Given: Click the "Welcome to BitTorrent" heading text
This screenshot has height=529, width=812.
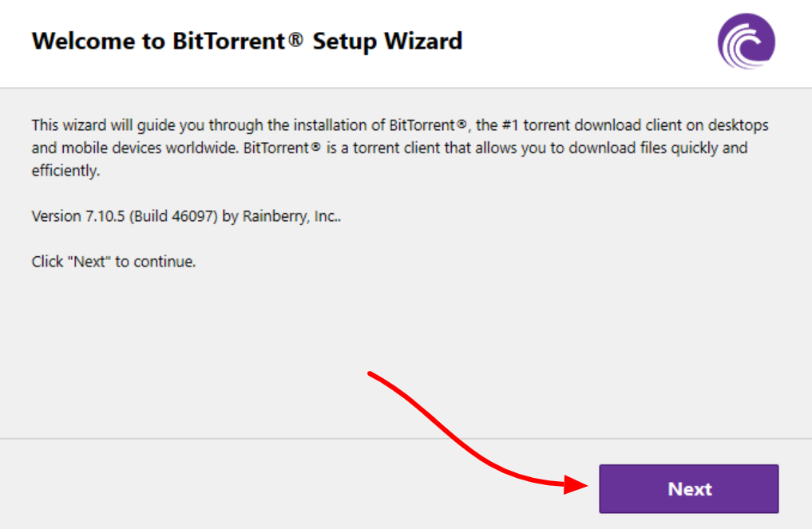Looking at the screenshot, I should pyautogui.click(x=158, y=41).
